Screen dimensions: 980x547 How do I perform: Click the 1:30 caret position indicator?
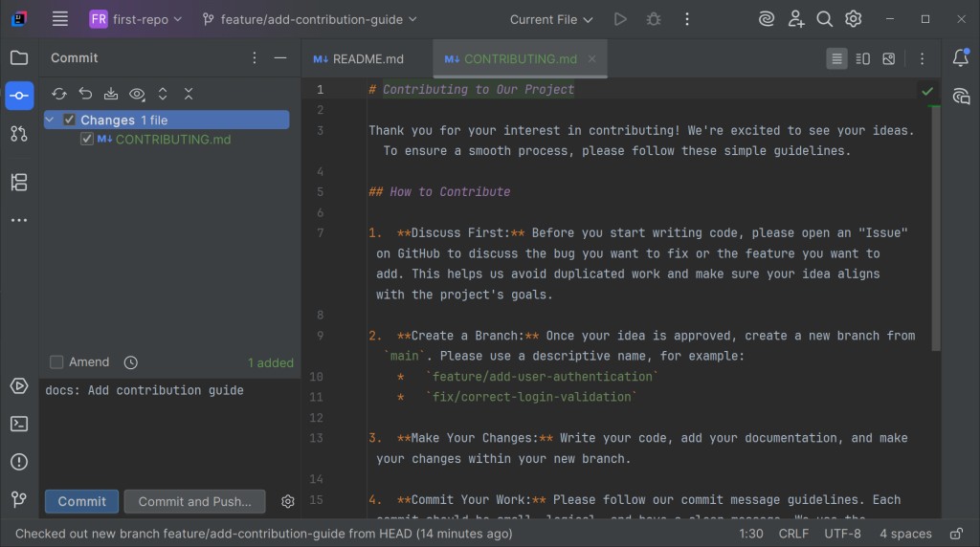tap(750, 534)
